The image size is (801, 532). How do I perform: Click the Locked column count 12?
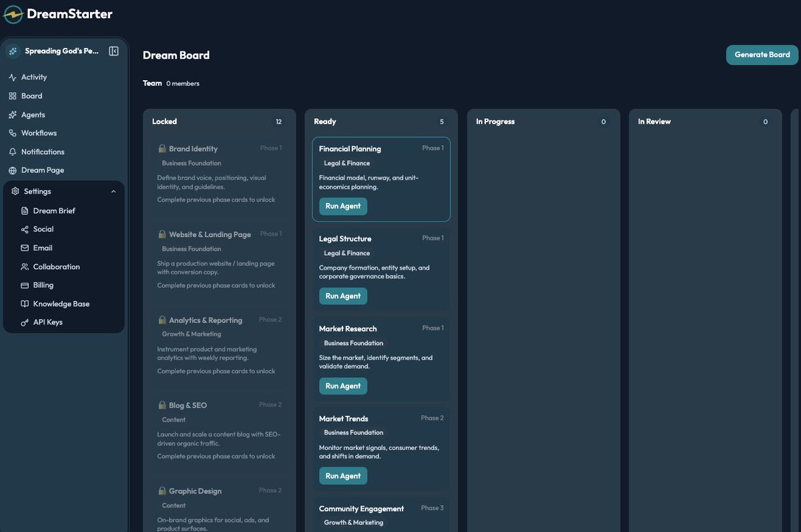click(279, 122)
